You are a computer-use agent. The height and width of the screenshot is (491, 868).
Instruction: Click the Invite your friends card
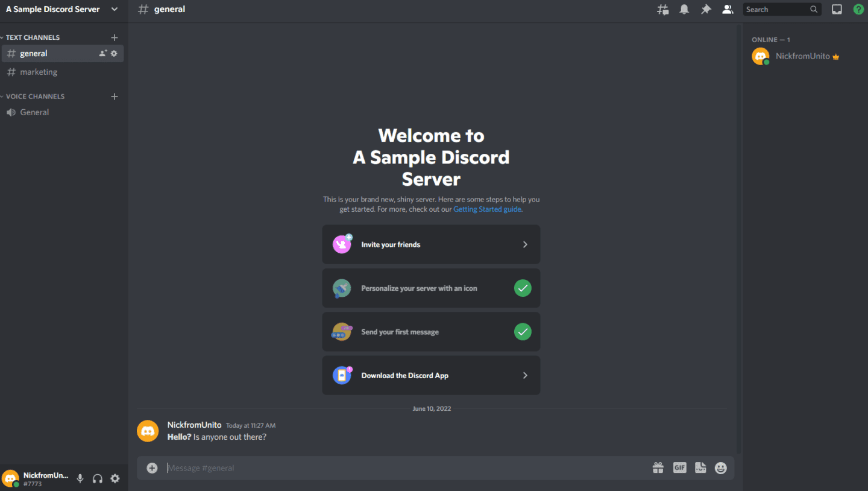coord(430,244)
